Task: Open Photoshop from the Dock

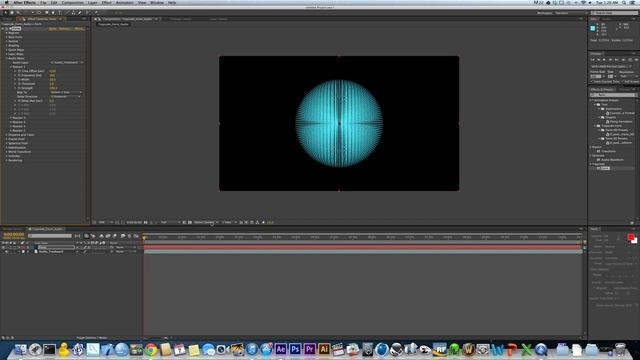Action: tap(295, 349)
